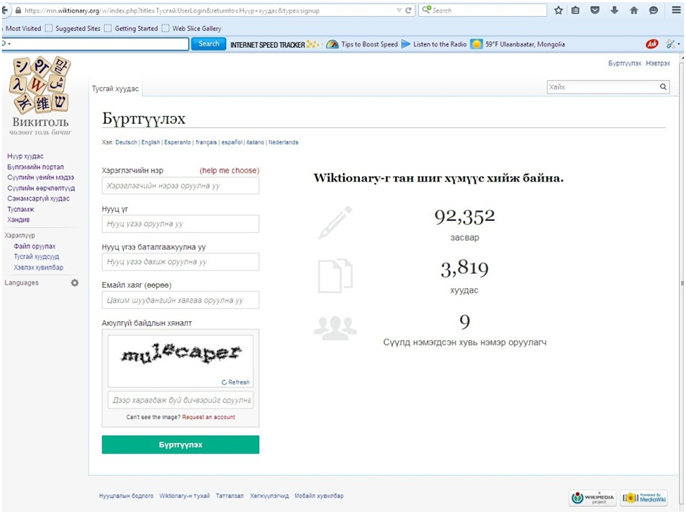This screenshot has width=686, height=514.
Task: Open Бүлгэмийн портал sidebar link
Action: (x=35, y=167)
